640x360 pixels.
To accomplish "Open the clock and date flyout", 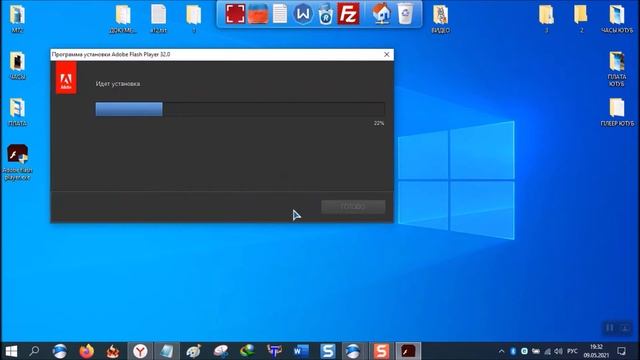I will coord(596,351).
